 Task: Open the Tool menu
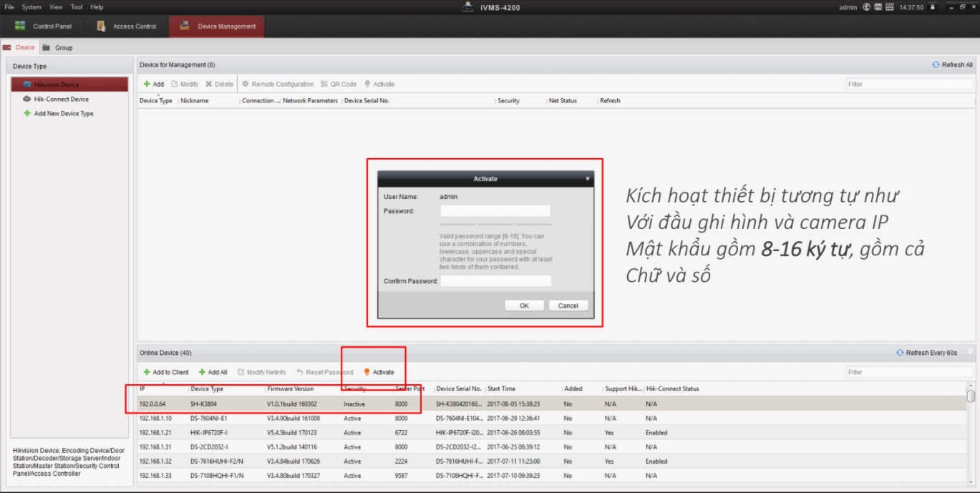tap(77, 7)
